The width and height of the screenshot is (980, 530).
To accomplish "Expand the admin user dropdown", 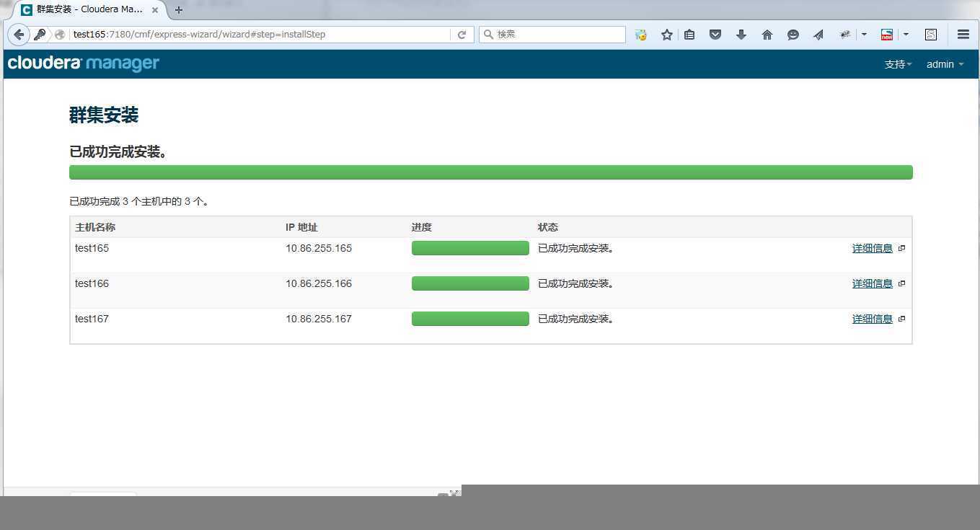I will 945,64.
